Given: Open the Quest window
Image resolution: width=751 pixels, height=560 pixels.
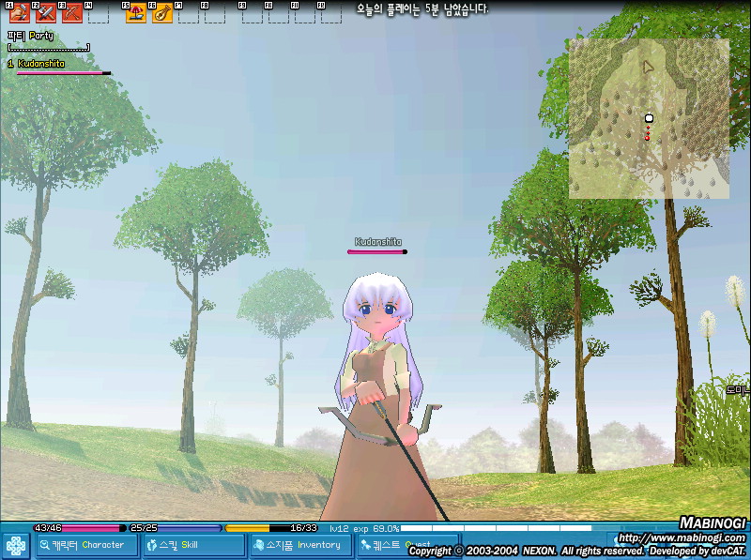Looking at the screenshot, I should 407,545.
